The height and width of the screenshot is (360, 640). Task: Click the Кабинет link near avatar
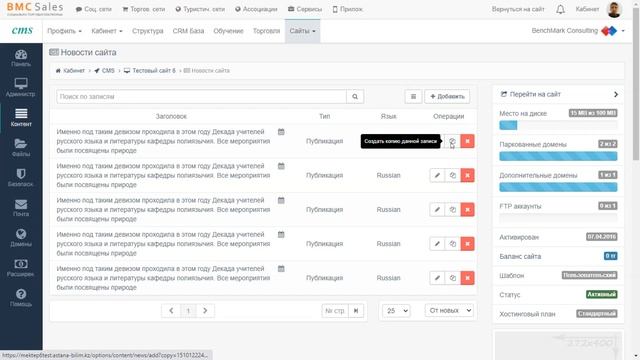coord(587,9)
